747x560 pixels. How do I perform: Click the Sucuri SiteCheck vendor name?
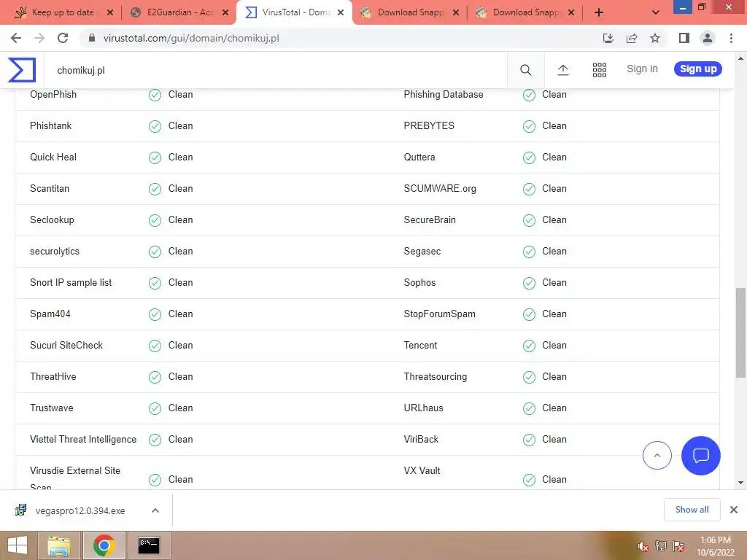click(x=66, y=345)
